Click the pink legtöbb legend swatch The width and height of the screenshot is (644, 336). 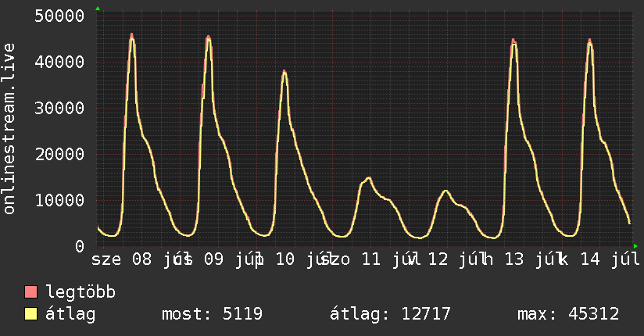(30, 292)
